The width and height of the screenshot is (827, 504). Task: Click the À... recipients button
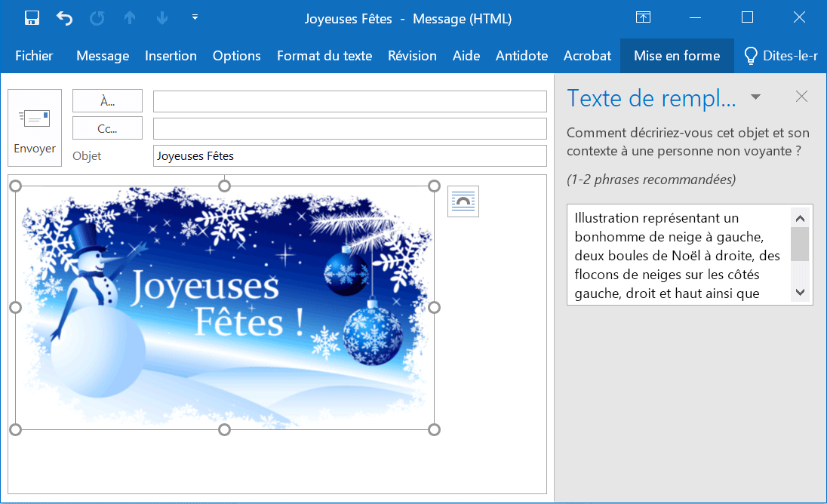(107, 101)
